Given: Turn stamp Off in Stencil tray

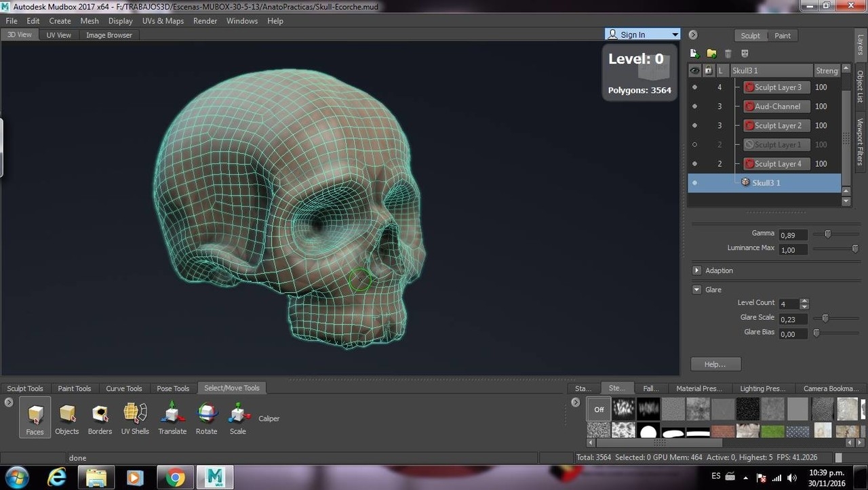Looking at the screenshot, I should (x=599, y=409).
